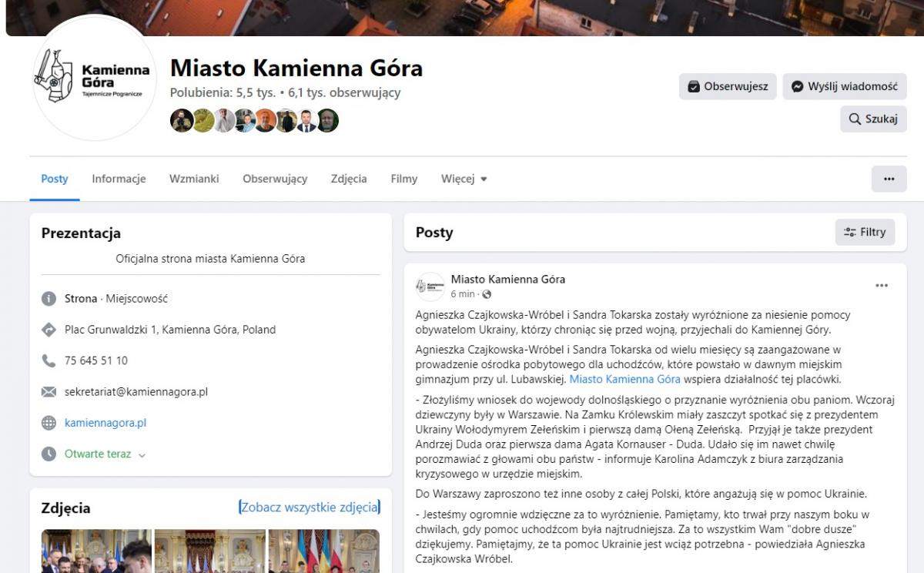
Task: Click Zobacz wszystkie zdjęcia link
Action: [310, 507]
